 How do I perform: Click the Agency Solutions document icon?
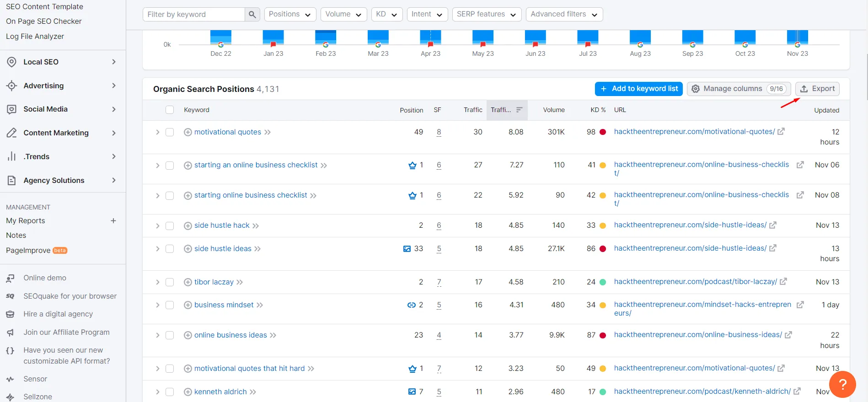click(12, 181)
